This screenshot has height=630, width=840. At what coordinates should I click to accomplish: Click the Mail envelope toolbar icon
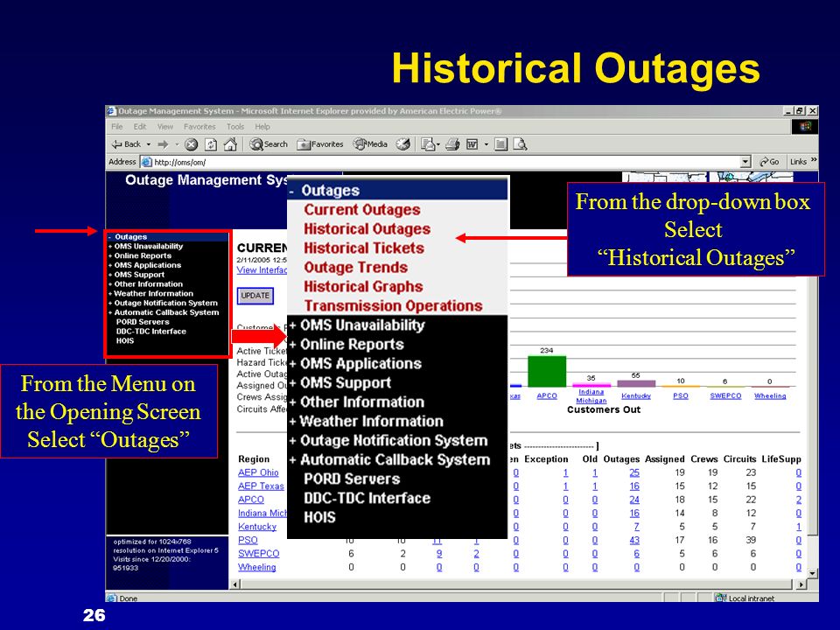pos(428,144)
